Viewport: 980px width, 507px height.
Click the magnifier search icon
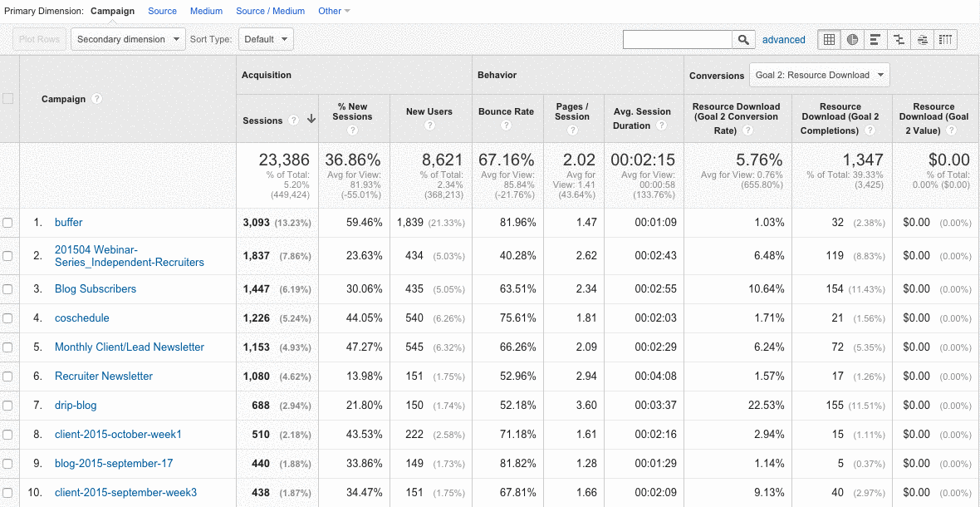click(743, 39)
